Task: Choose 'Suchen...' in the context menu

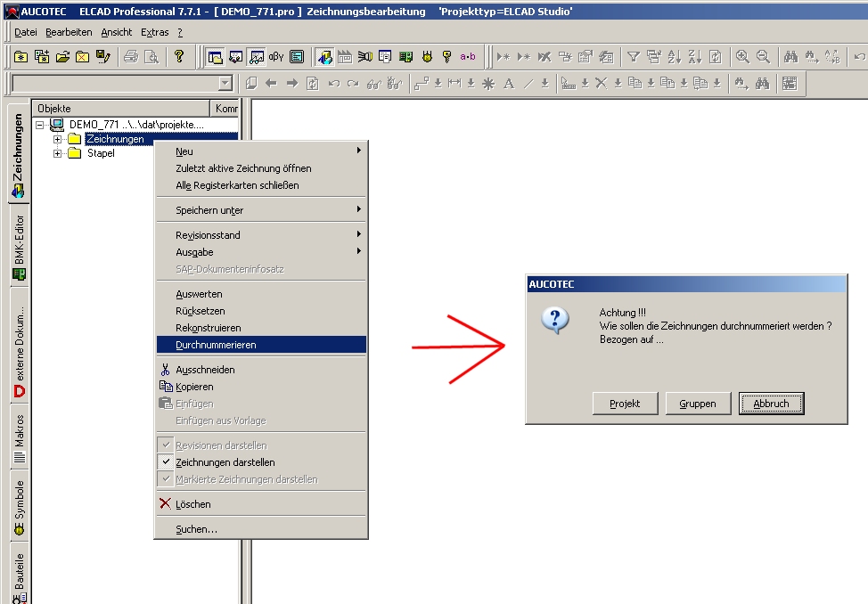Action: tap(261, 529)
